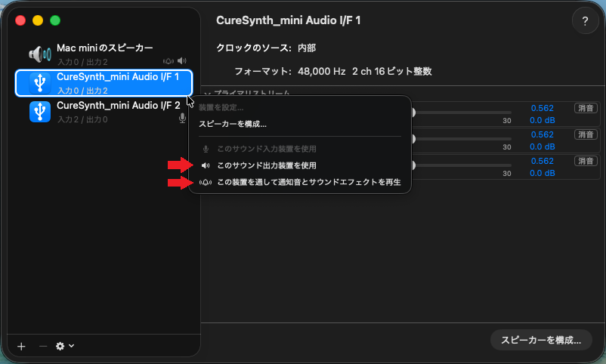Click the alert sound icon on Mac mini row

coord(169,61)
